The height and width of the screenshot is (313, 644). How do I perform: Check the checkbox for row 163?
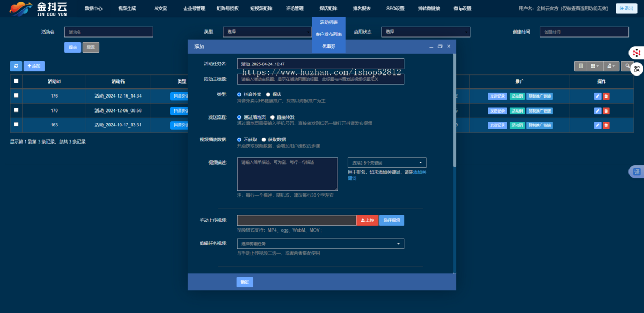[x=16, y=125]
